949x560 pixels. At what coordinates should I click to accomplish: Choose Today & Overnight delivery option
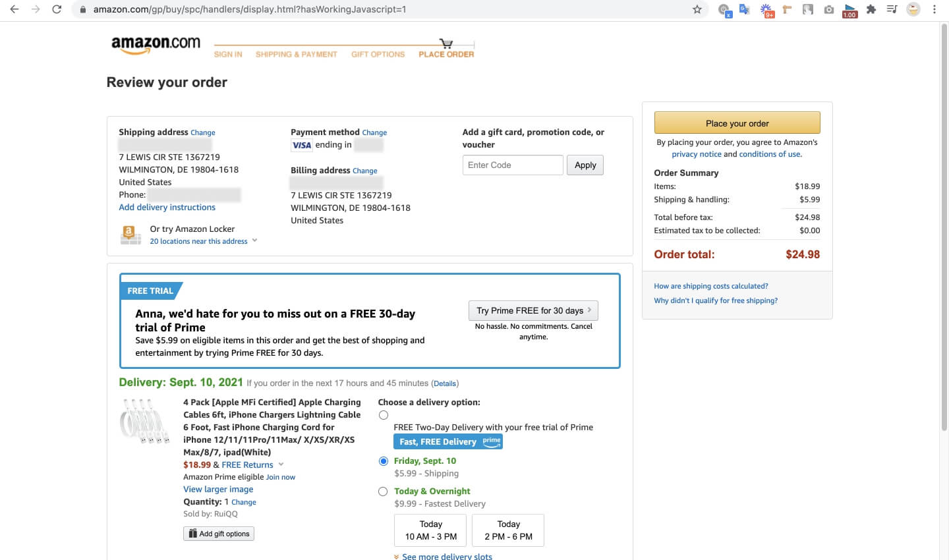(x=383, y=491)
